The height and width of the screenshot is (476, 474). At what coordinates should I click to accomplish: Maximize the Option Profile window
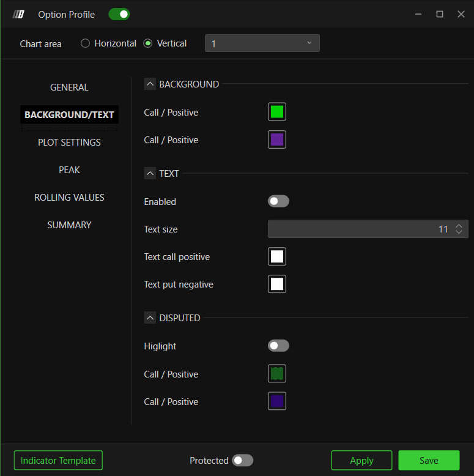click(x=440, y=14)
